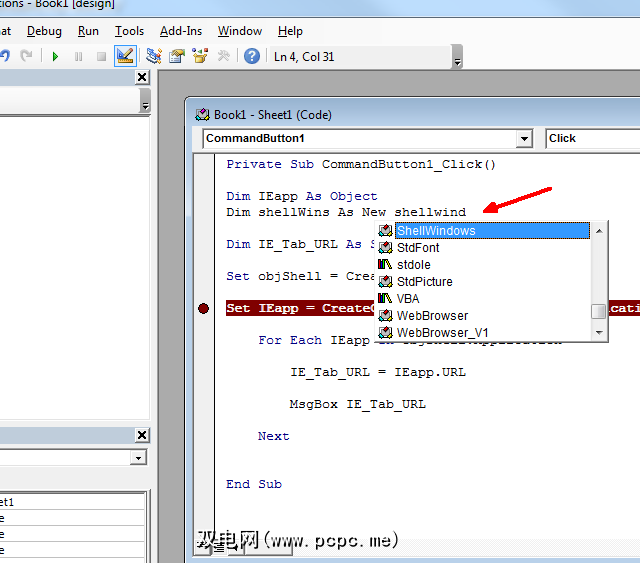Image resolution: width=640 pixels, height=563 pixels.
Task: Run the macro with the green play icon
Action: tap(56, 56)
